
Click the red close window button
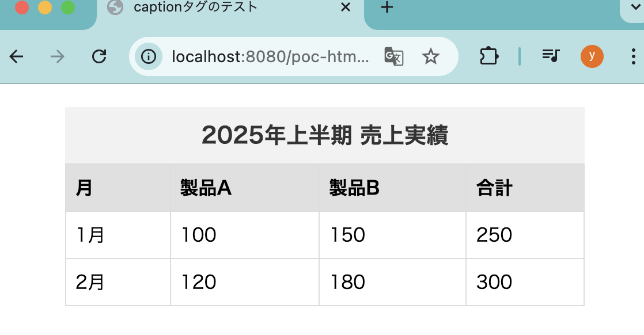(x=22, y=7)
